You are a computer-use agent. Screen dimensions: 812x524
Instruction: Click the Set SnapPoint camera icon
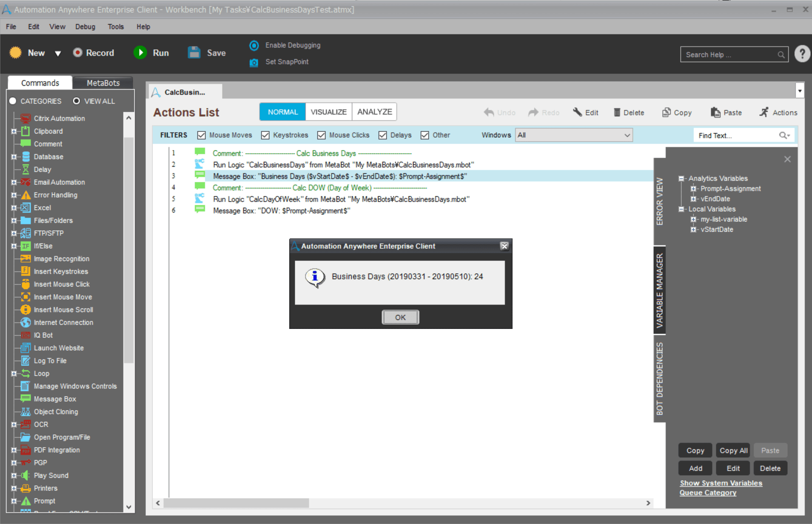point(254,62)
